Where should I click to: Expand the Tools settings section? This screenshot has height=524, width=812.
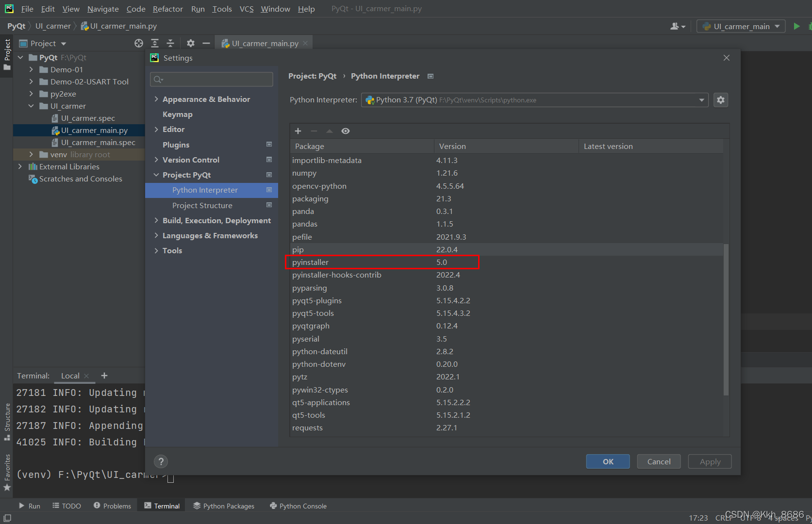[156, 250]
